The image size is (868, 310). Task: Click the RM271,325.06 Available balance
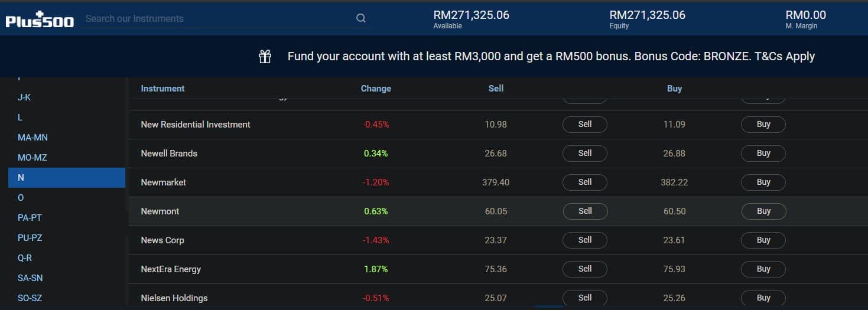click(471, 15)
